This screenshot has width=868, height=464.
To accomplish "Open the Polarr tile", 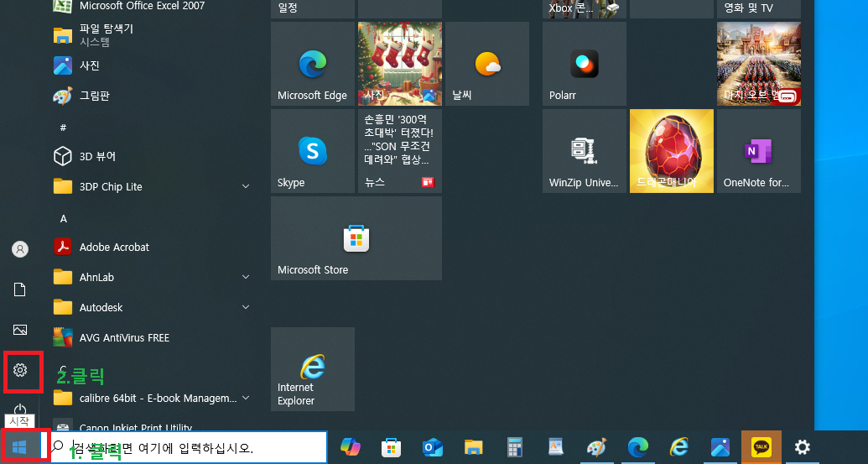I will pyautogui.click(x=584, y=64).
